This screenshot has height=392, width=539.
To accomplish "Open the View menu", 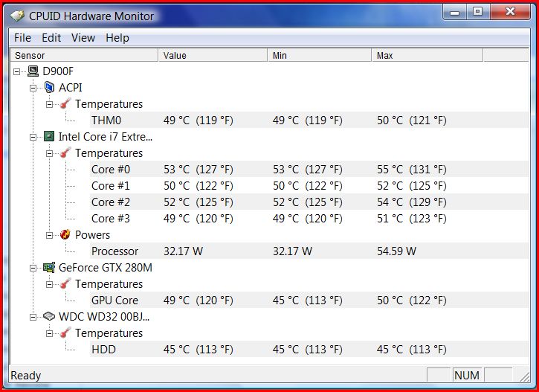I will (x=83, y=37).
